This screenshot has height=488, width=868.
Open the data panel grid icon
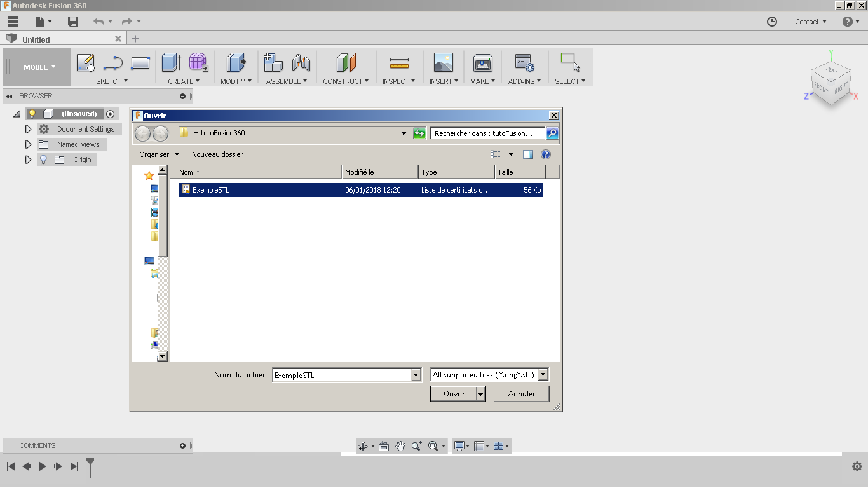[13, 22]
